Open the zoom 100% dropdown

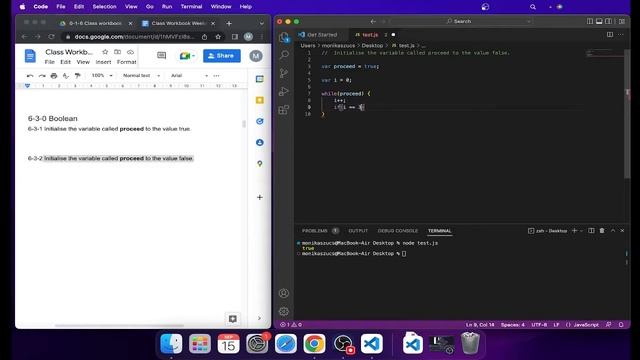(x=102, y=76)
